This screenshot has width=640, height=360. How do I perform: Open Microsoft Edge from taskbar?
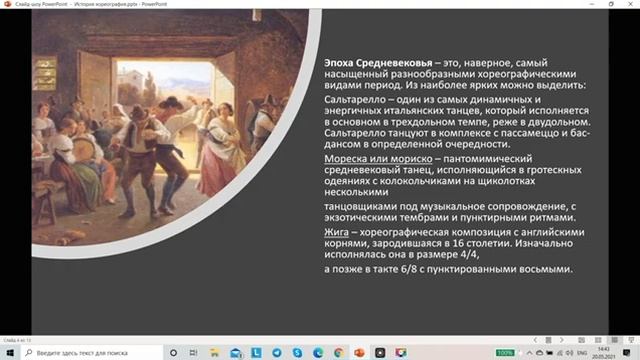pos(318,353)
